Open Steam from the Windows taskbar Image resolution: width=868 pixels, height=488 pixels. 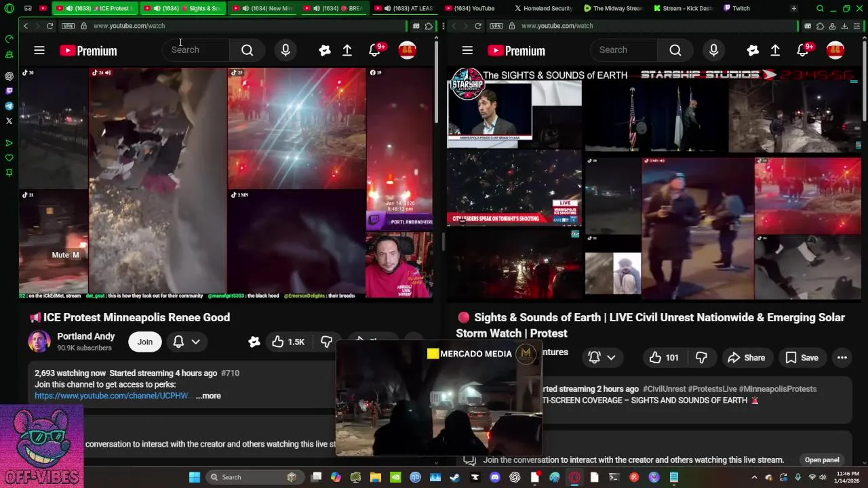(x=455, y=477)
